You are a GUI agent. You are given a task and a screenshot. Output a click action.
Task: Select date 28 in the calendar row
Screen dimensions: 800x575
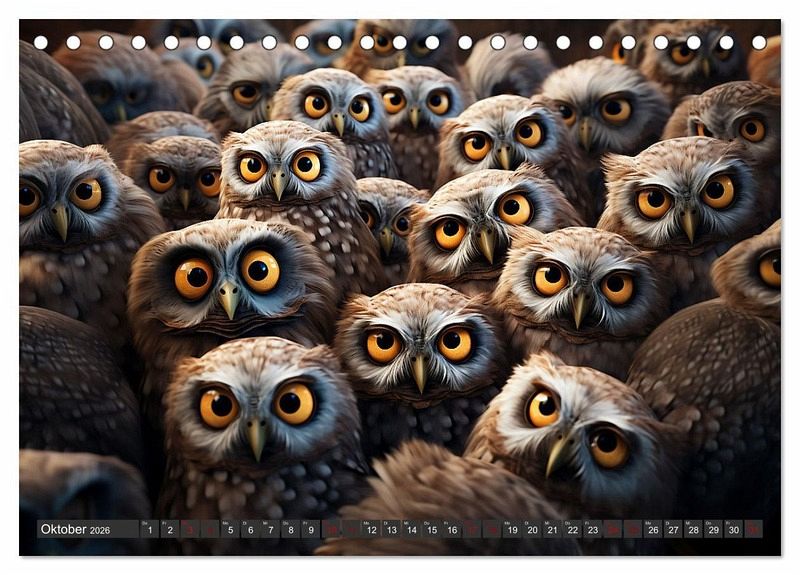(693, 529)
